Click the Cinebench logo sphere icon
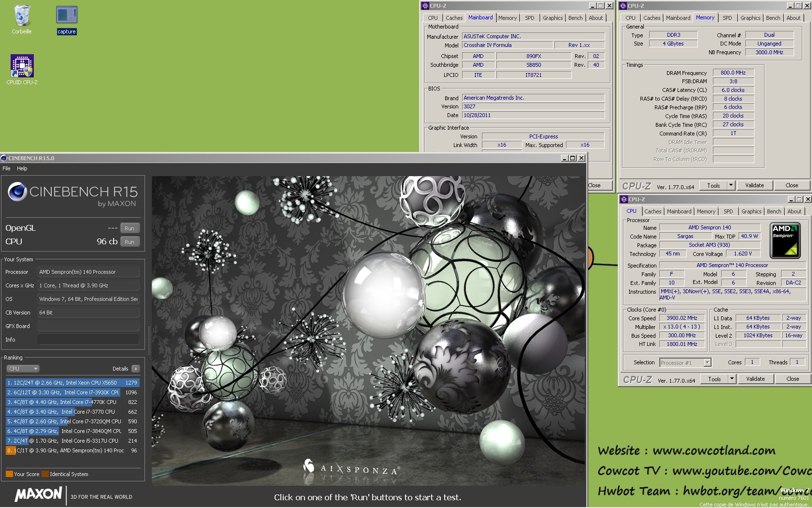This screenshot has height=508, width=812. [17, 192]
